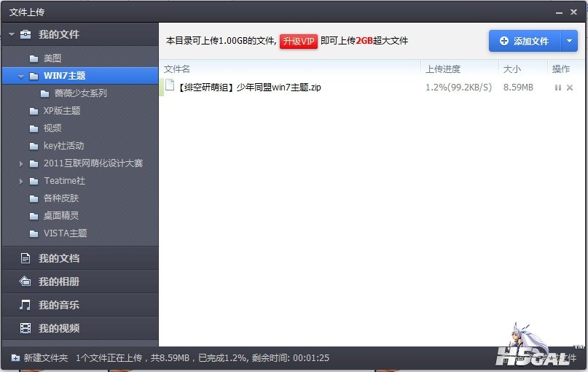
Task: Click the status text with 剩余时间 00:01:25
Action: [x=203, y=358]
